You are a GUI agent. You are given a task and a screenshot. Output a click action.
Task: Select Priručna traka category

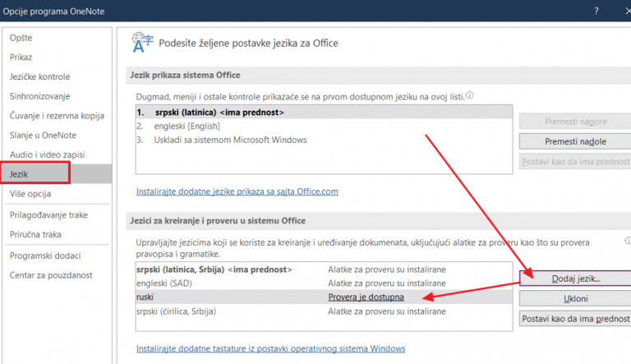pos(35,234)
